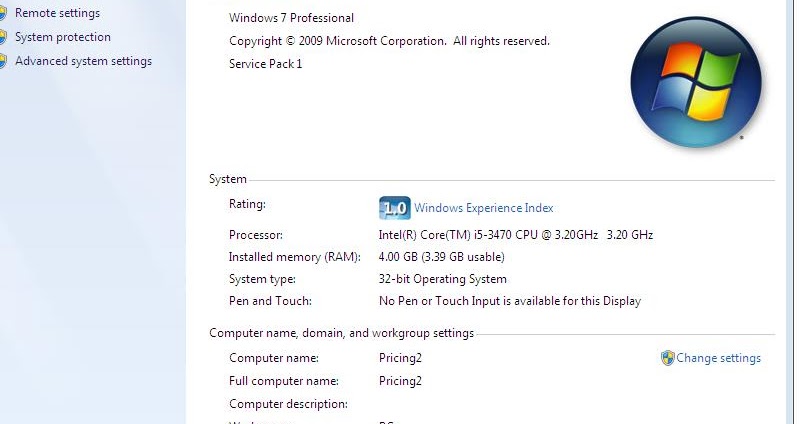Click the 32-bit Operating System text
The width and height of the screenshot is (808, 424).
[442, 279]
